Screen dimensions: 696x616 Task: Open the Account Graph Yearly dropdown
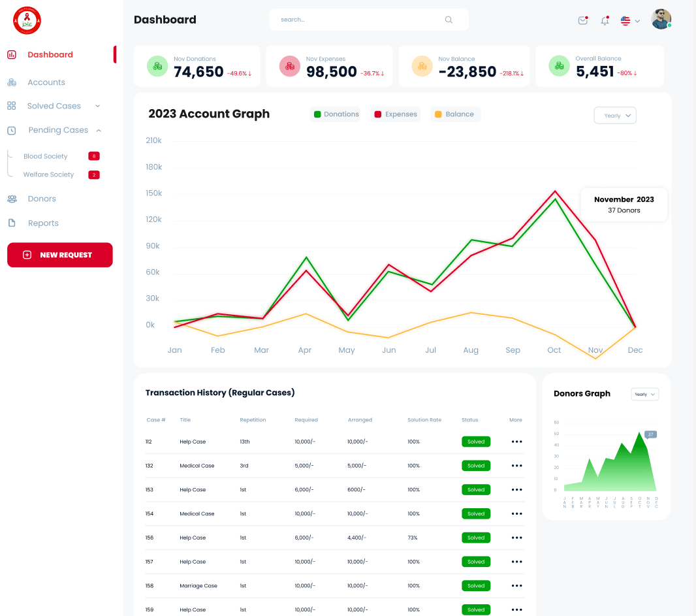(615, 116)
